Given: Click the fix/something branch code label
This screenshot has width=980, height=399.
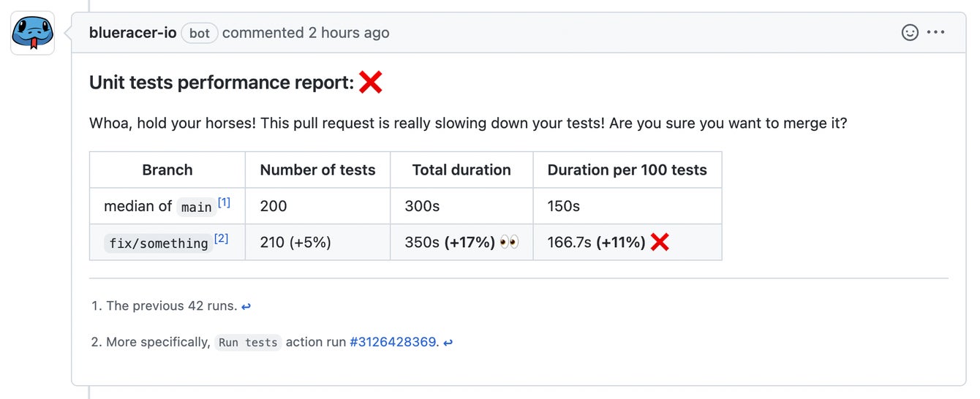Looking at the screenshot, I should point(158,243).
